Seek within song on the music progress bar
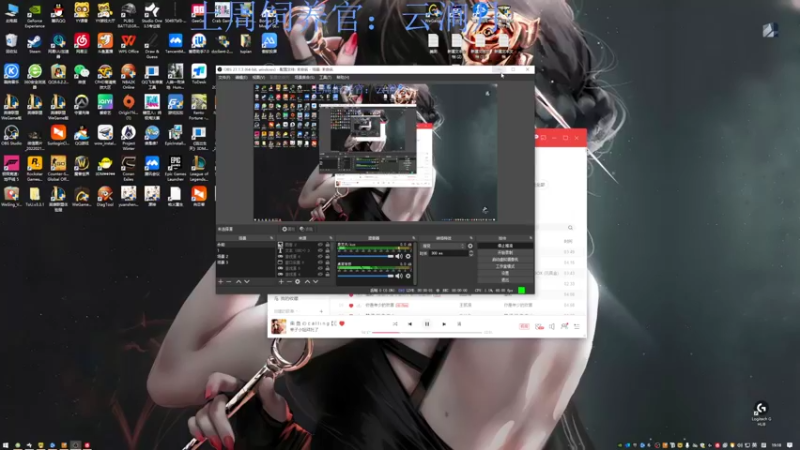This screenshot has height=450, width=800. [x=427, y=333]
